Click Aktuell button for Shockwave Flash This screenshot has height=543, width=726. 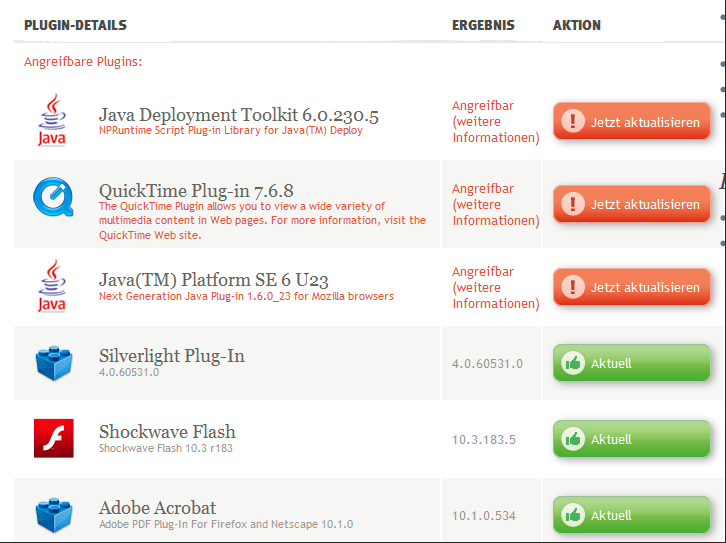pos(632,439)
